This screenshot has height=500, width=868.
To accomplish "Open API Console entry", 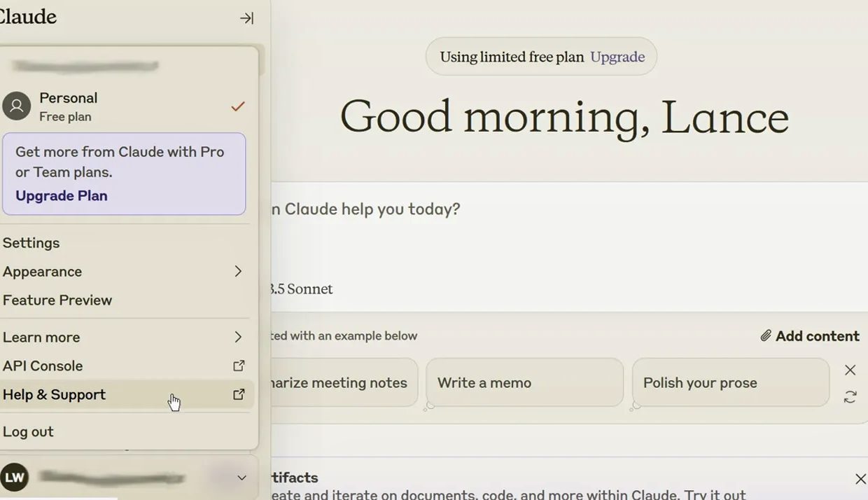I will point(125,366).
